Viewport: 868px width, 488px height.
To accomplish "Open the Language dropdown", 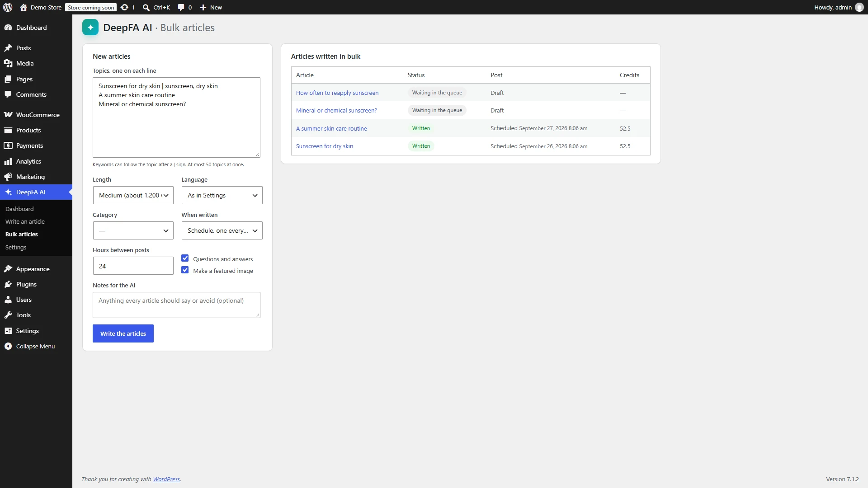I will [222, 195].
